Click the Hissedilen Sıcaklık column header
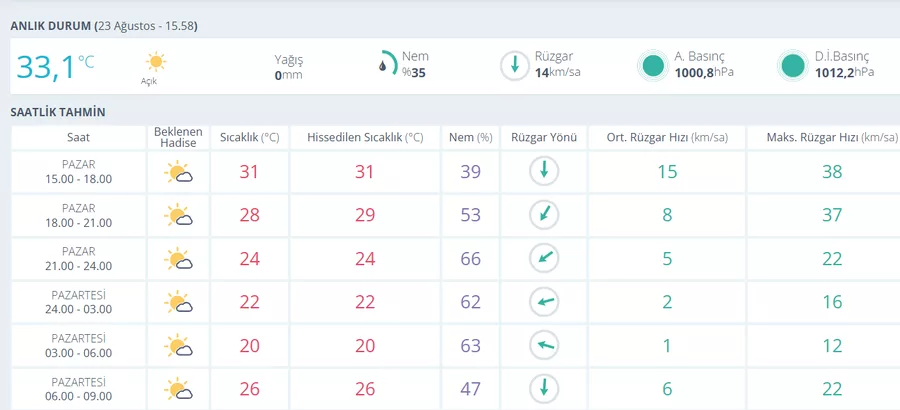This screenshot has width=900, height=410. (365, 138)
